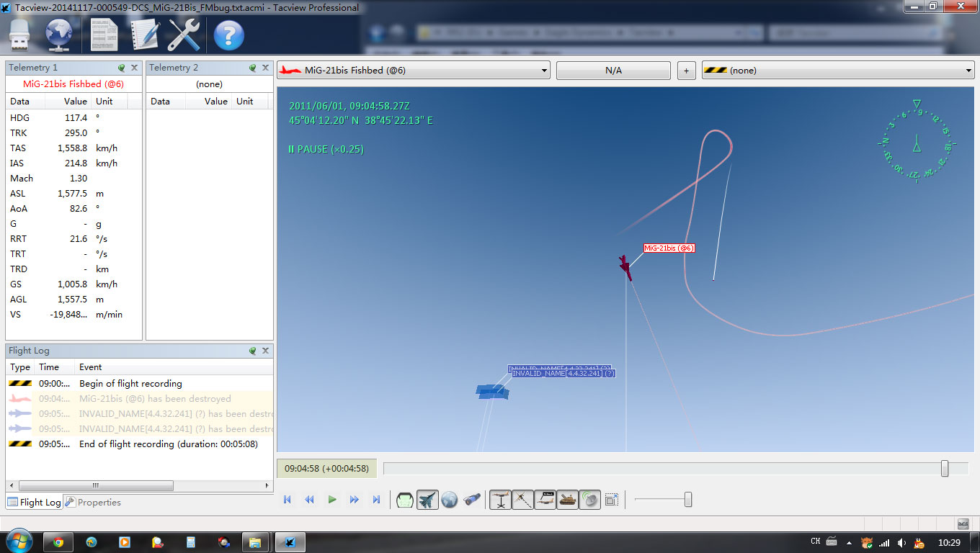The image size is (980, 553).
Task: Switch to the Properties tab
Action: [x=94, y=503]
